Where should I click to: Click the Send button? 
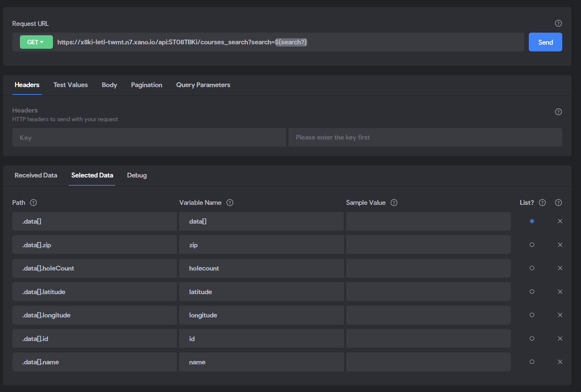point(545,42)
